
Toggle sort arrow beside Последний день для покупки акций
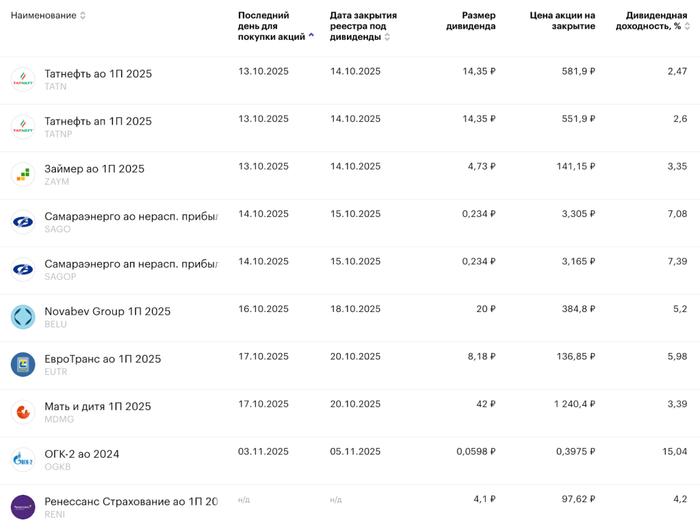tap(311, 35)
